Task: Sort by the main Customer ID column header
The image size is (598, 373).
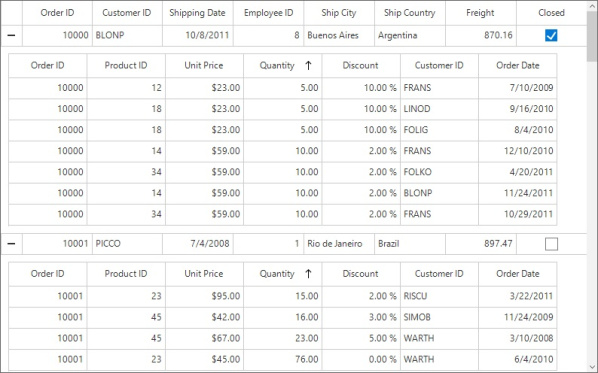Action: coord(127,13)
